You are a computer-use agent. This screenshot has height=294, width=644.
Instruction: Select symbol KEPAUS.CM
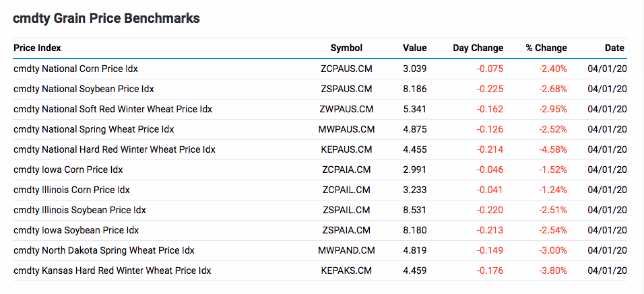[347, 149]
